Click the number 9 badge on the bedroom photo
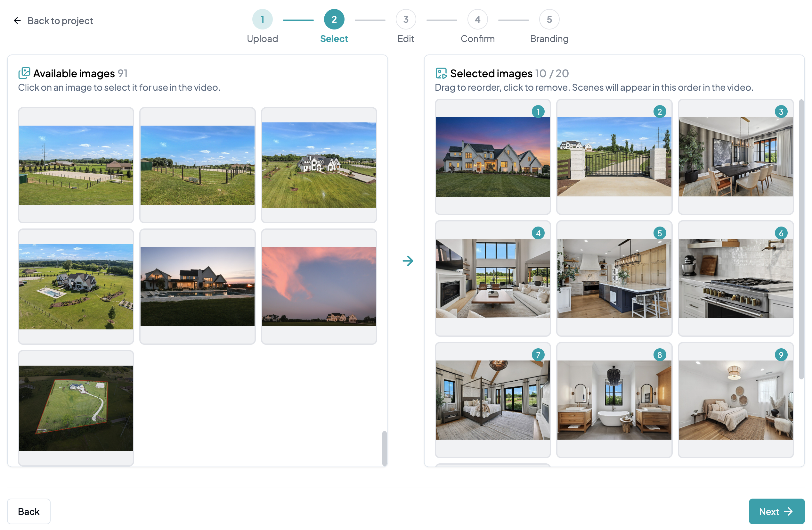This screenshot has height=530, width=812. pos(781,355)
